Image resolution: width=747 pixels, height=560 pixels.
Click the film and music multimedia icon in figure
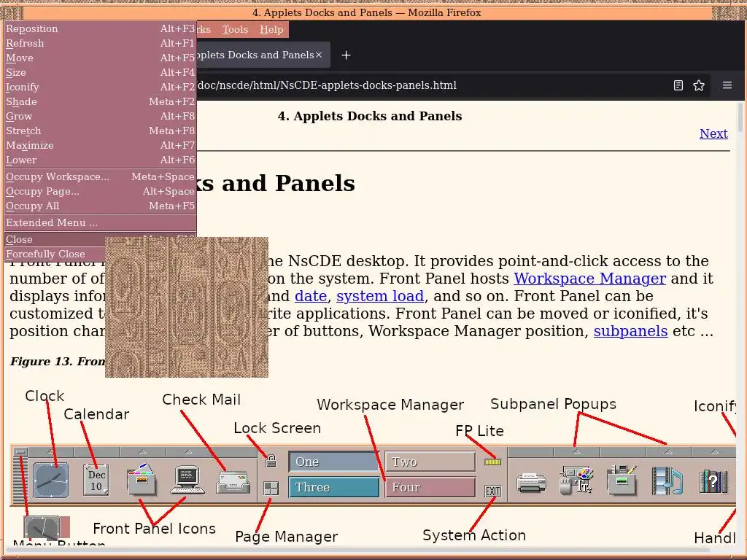[x=667, y=481]
